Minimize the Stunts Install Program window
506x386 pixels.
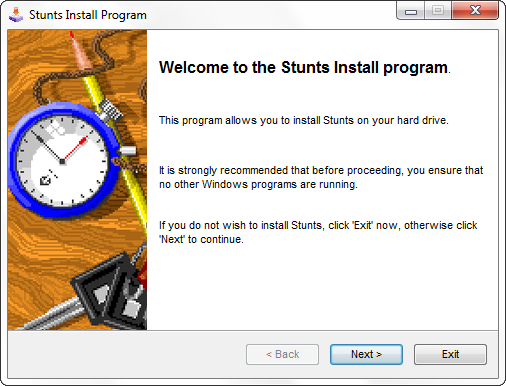point(411,10)
